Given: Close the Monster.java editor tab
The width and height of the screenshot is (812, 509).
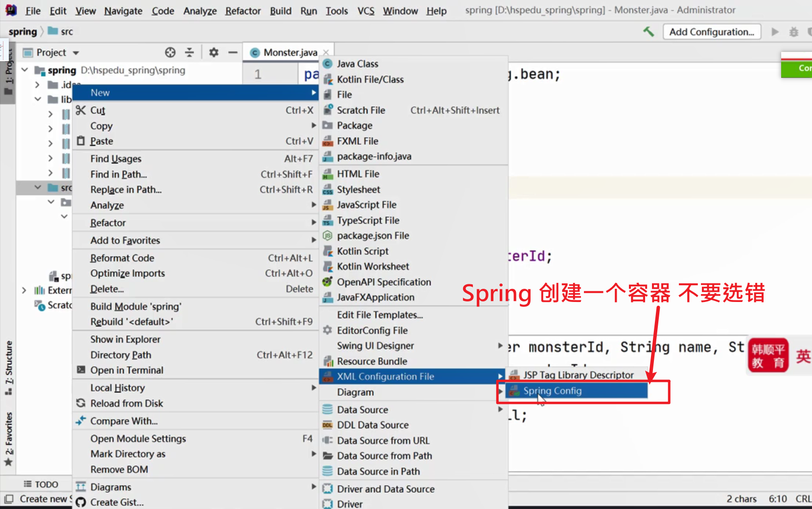Looking at the screenshot, I should (x=326, y=52).
